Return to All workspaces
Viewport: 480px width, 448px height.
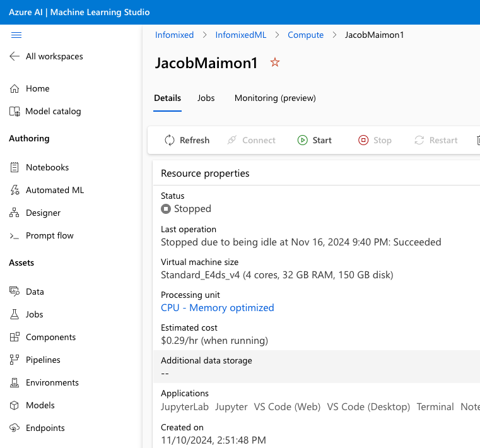coord(54,56)
